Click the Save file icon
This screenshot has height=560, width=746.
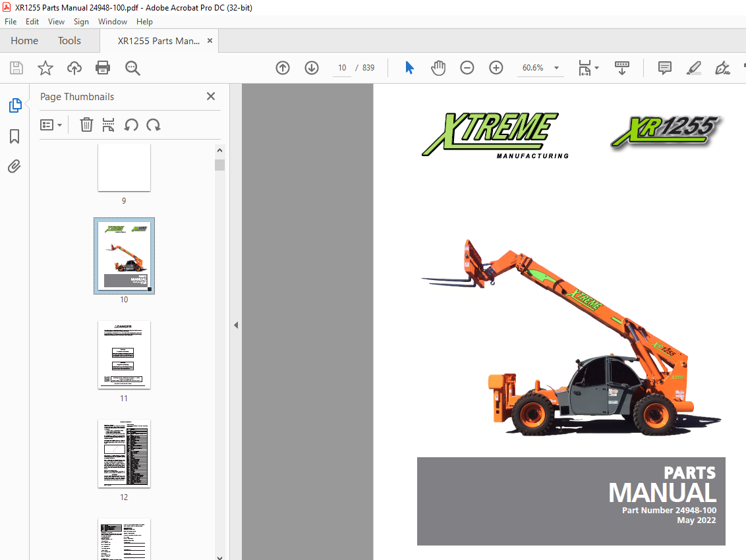click(16, 68)
